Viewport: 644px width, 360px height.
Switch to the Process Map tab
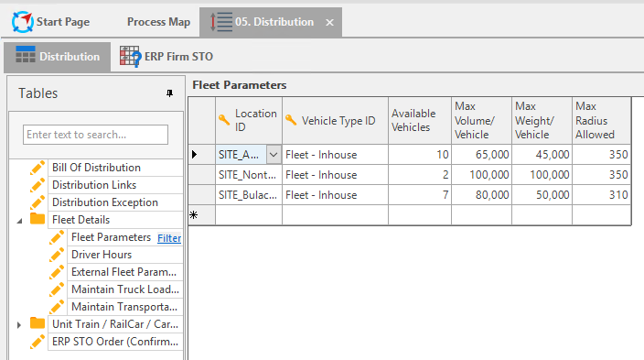[158, 22]
